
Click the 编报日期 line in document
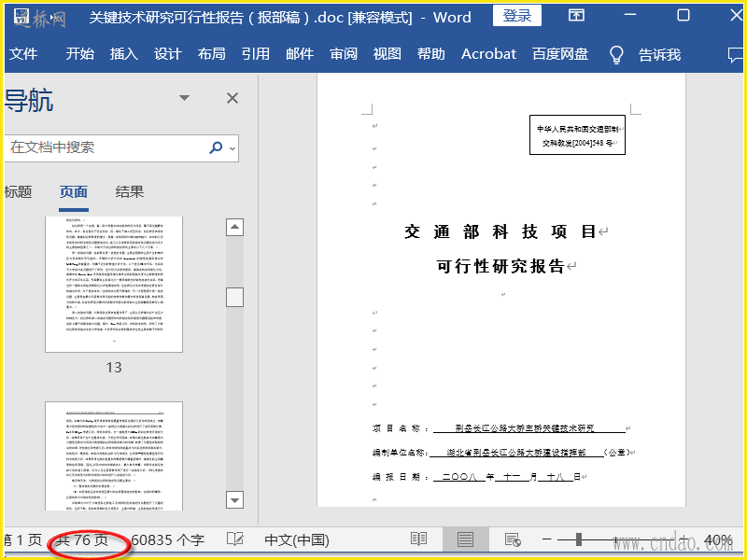click(x=479, y=477)
